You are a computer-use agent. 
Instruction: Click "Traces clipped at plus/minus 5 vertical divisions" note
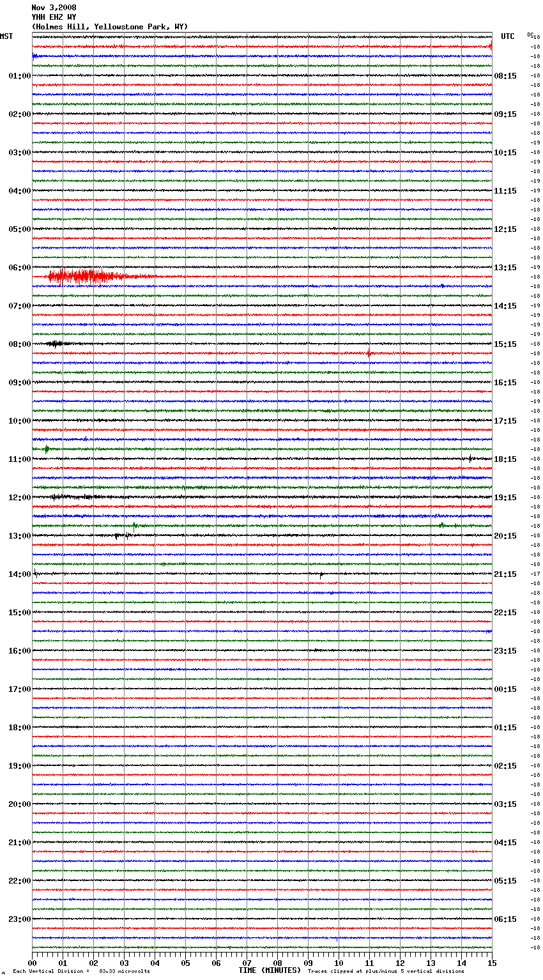[386, 971]
